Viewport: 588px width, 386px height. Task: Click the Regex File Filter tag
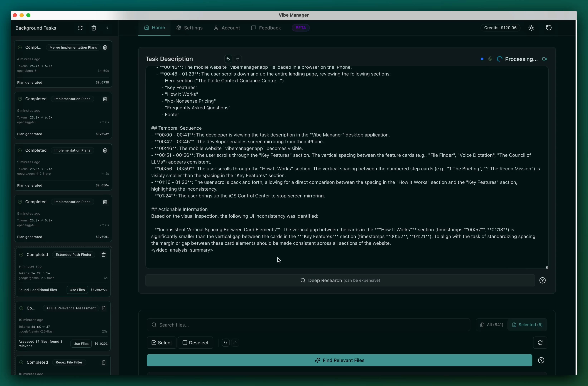coord(69,362)
